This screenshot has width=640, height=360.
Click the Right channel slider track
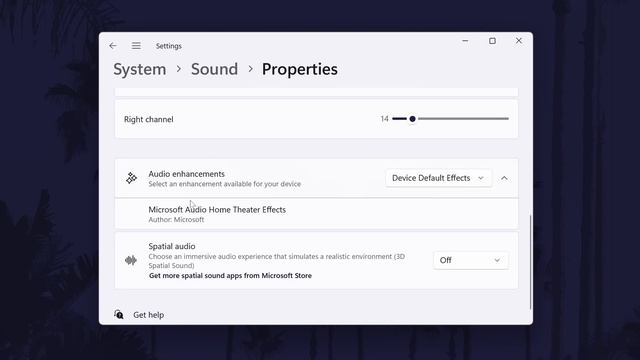[451, 119]
